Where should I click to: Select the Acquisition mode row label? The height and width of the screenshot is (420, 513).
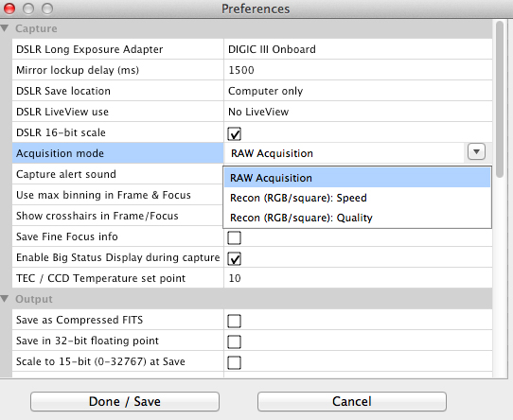60,153
